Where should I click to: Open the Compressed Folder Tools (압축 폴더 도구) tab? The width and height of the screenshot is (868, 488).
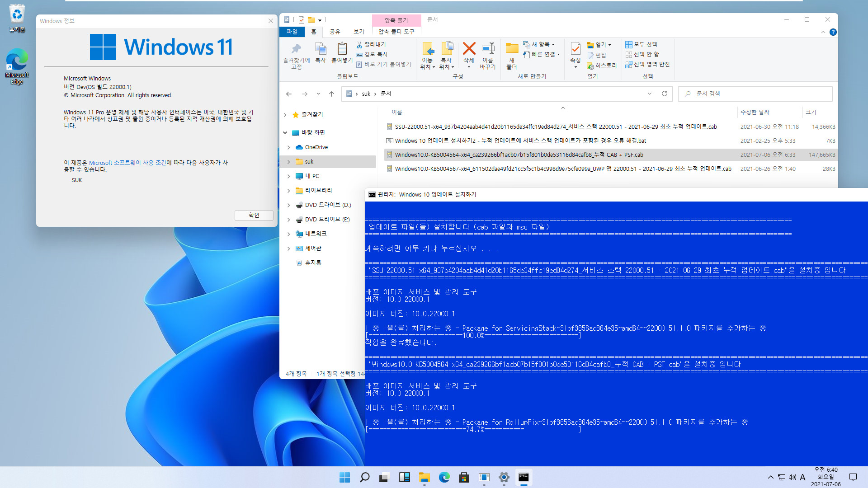pyautogui.click(x=396, y=32)
